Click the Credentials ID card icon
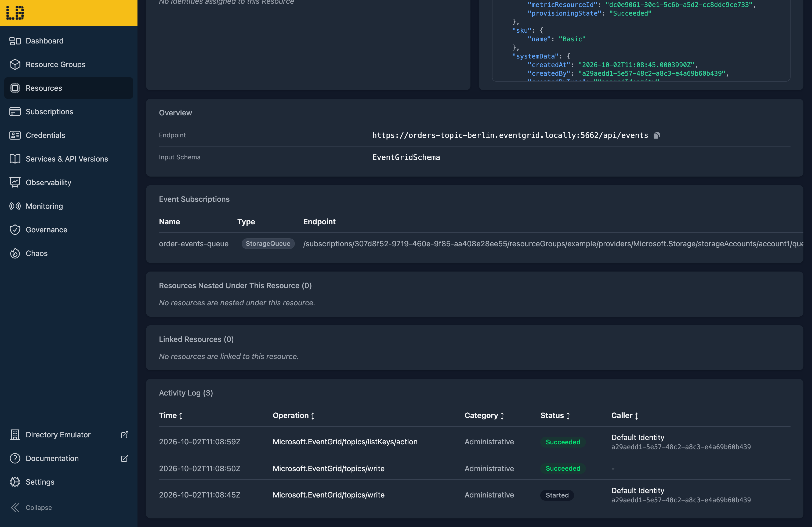The image size is (812, 527). click(15, 135)
